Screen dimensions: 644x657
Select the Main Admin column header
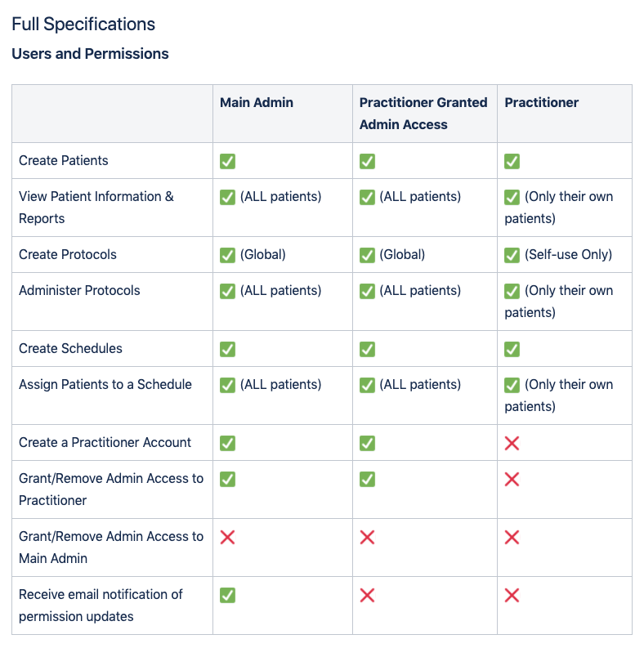click(257, 102)
